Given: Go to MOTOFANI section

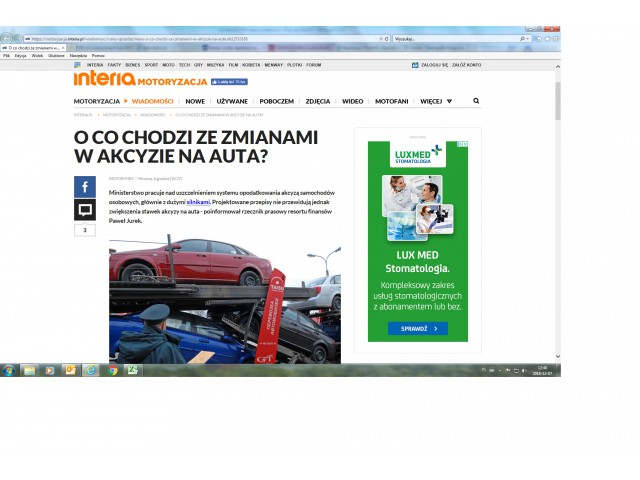Looking at the screenshot, I should 391,101.
